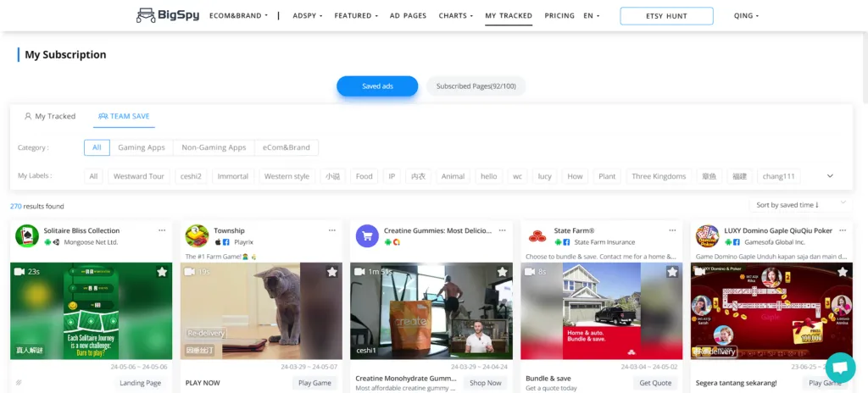Filter by Three Kingdoms label

[x=659, y=176]
